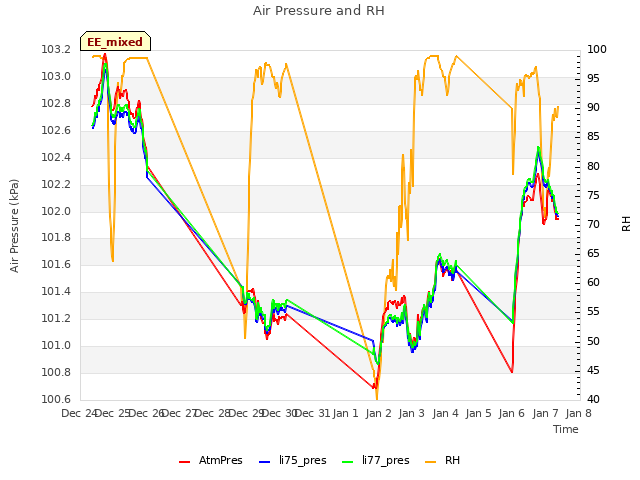
Task: Click the Air Pressure (kPa) axis label
Action: pos(15,226)
